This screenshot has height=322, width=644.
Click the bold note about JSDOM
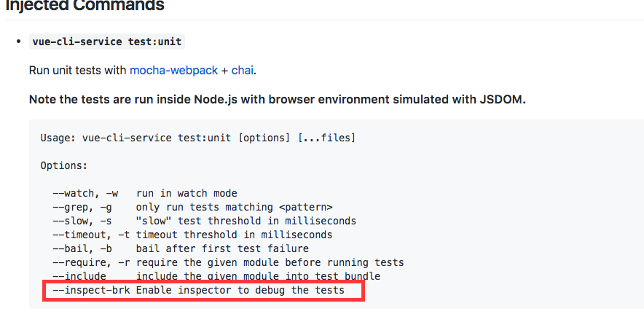click(277, 99)
